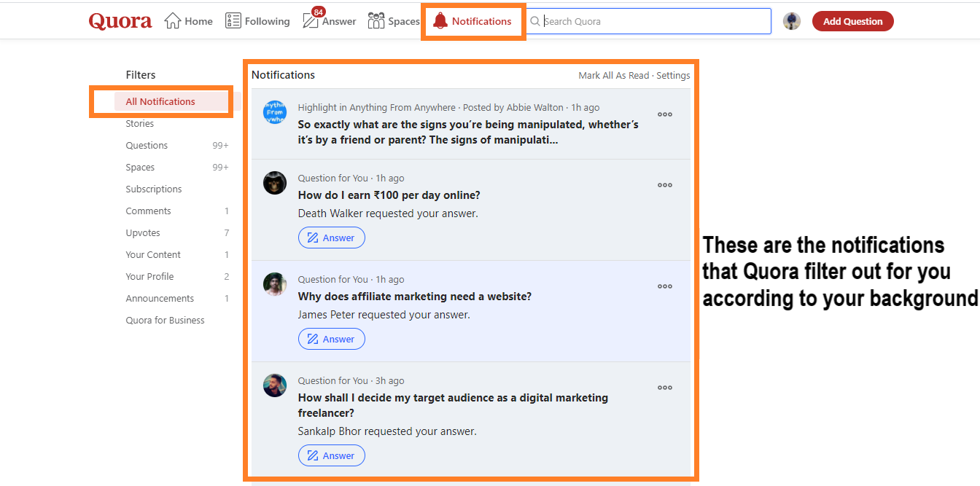The height and width of the screenshot is (486, 980).
Task: Click the search magnifier icon
Action: [x=535, y=21]
